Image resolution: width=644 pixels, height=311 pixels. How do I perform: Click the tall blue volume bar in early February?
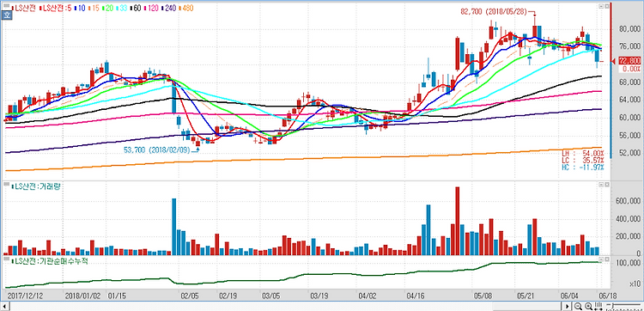(x=173, y=227)
